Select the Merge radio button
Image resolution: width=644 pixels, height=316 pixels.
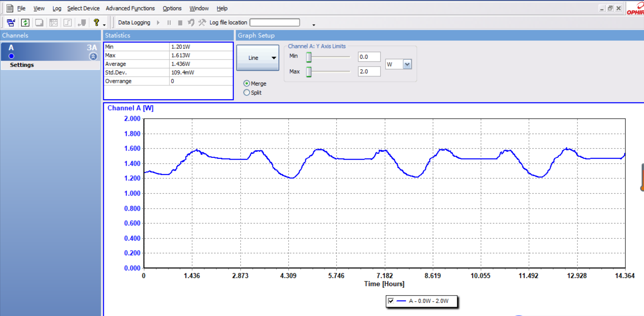[x=247, y=84]
